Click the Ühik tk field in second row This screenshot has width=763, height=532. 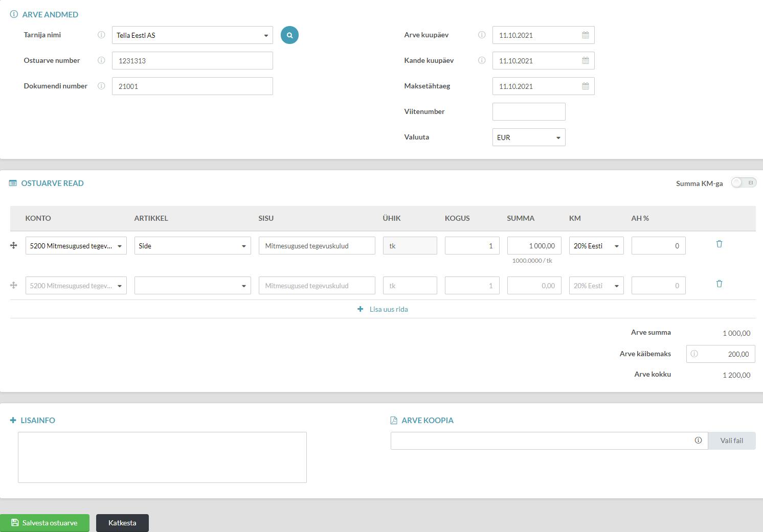tap(410, 286)
